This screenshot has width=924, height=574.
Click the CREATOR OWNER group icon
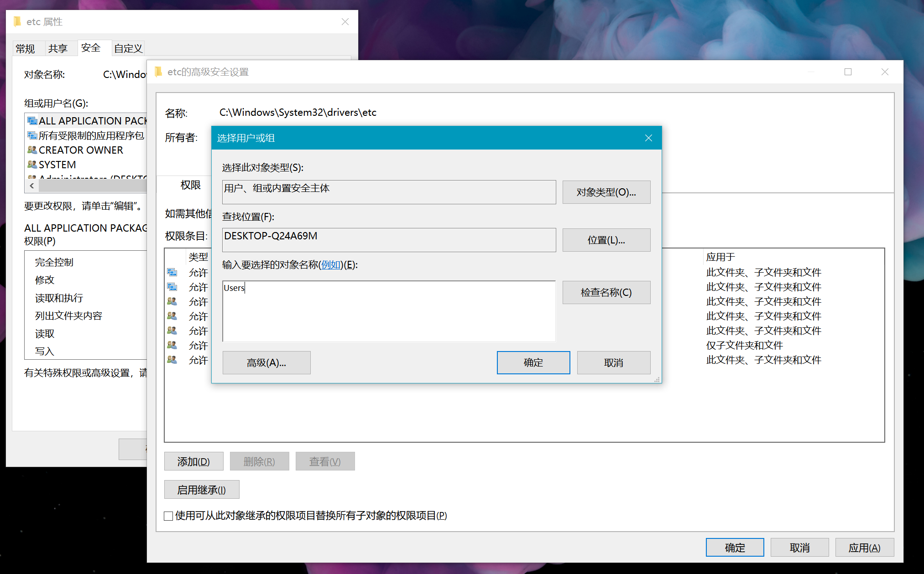31,150
